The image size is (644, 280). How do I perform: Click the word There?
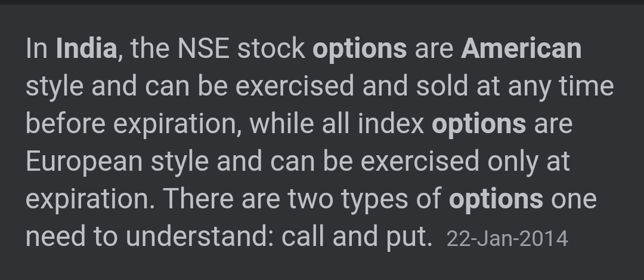tap(199, 199)
